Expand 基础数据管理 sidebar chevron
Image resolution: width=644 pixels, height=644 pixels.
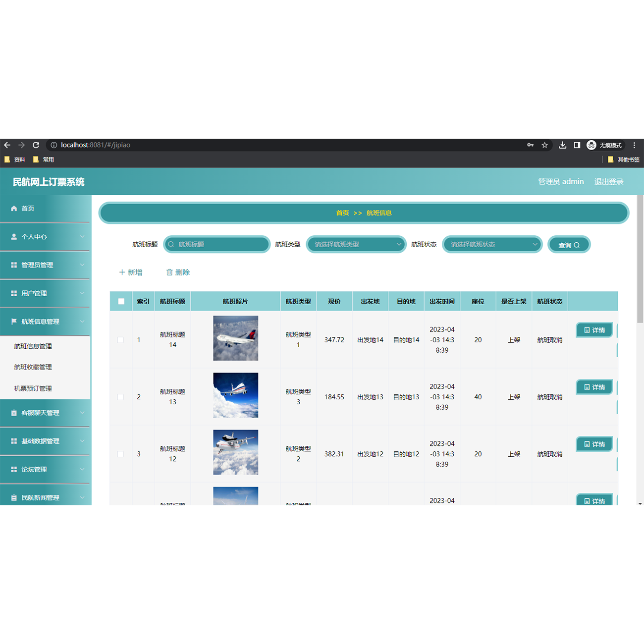click(82, 441)
